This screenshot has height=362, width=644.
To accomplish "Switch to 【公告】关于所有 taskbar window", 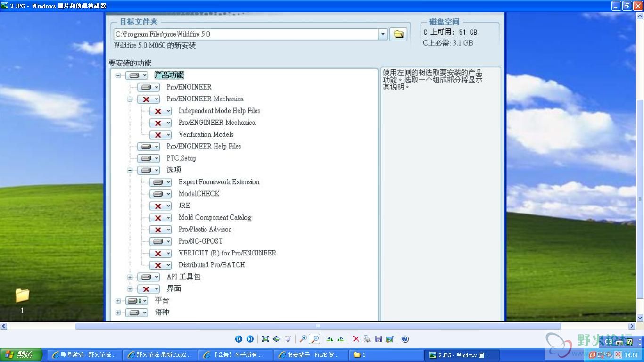I will [x=236, y=355].
